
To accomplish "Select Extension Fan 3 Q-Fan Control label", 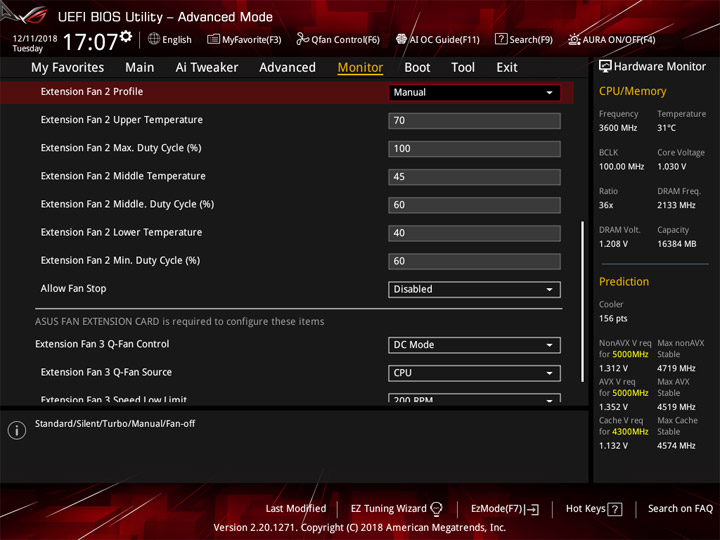I will pos(102,344).
